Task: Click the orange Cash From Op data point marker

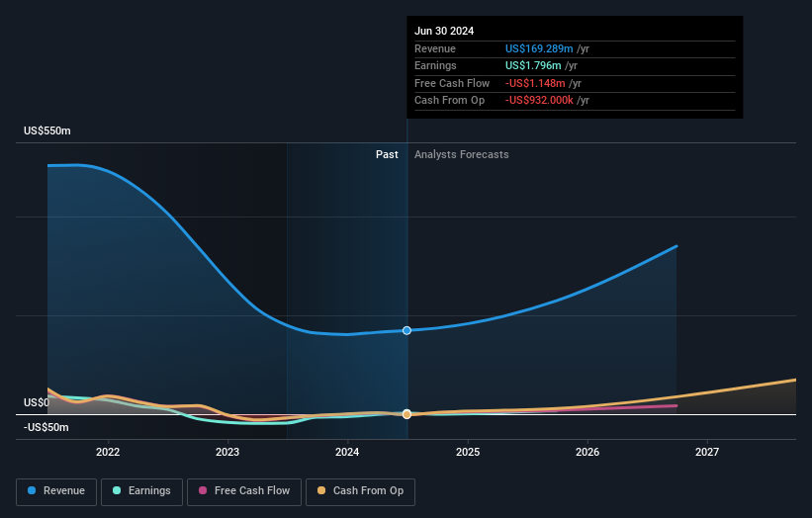Action: [x=407, y=414]
